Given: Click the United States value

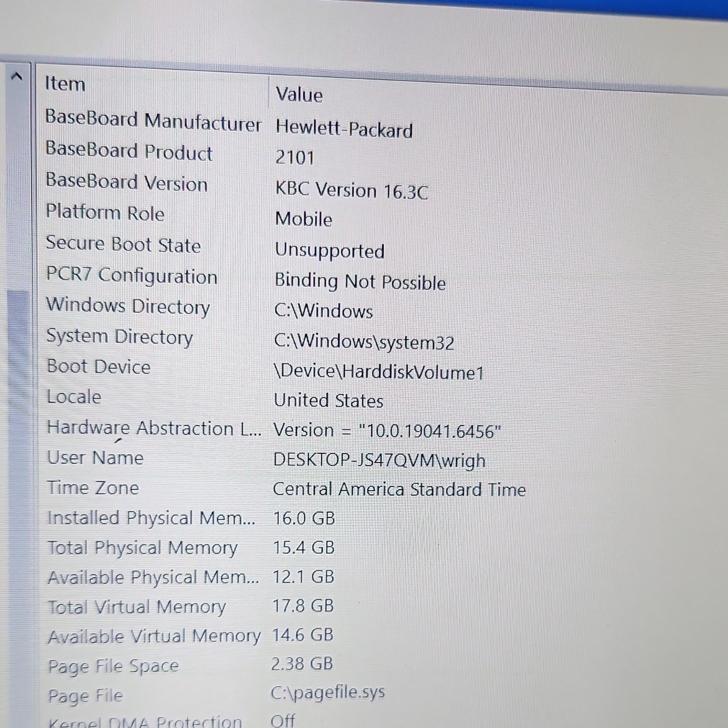Looking at the screenshot, I should click(329, 401).
